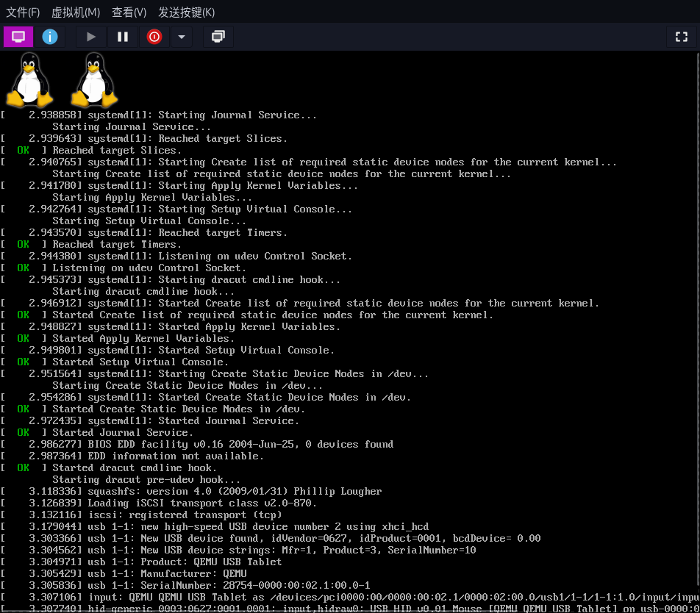This screenshot has width=700, height=613.
Task: Expand the shutdown options dropdown arrow
Action: pyautogui.click(x=182, y=37)
